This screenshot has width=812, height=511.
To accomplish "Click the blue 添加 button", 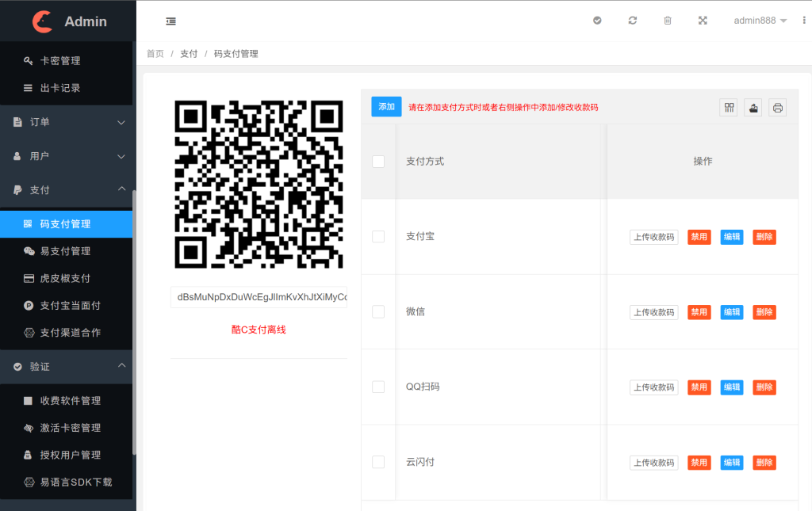I will pyautogui.click(x=386, y=107).
